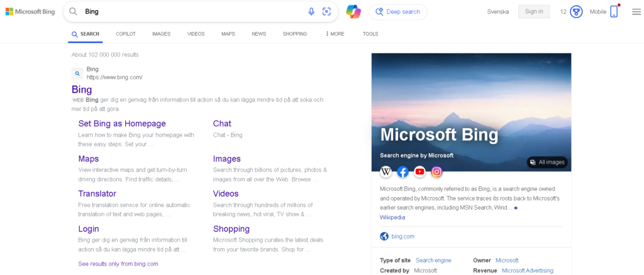The width and height of the screenshot is (644, 275).
Task: Open the Wikipedia source link
Action: [392, 217]
